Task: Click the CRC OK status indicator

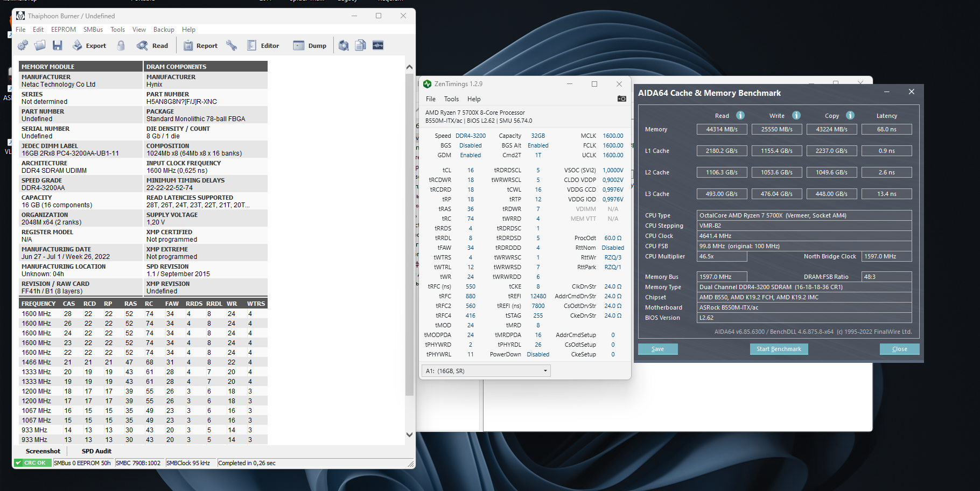Action: (x=33, y=463)
